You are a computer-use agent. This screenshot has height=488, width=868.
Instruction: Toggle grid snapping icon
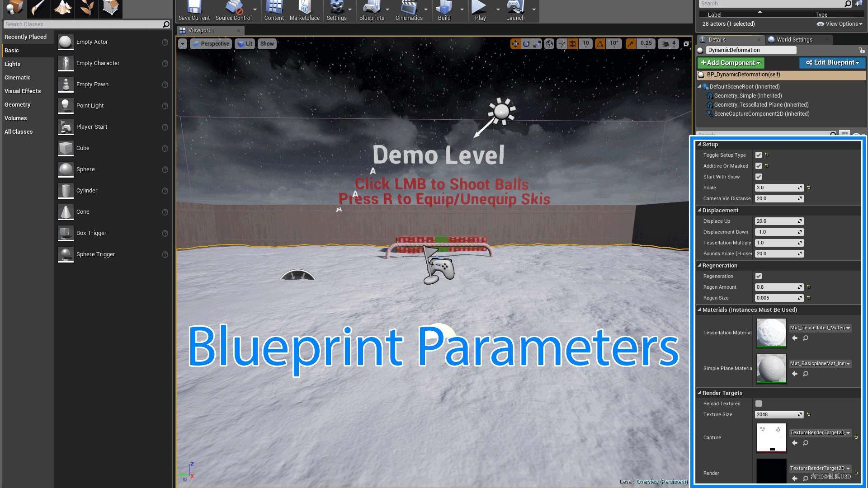point(573,44)
